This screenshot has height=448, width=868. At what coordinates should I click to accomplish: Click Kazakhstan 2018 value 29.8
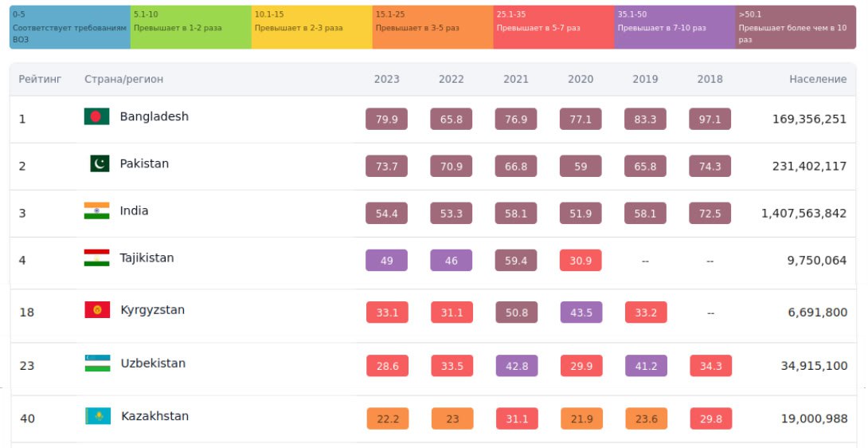coord(711,419)
